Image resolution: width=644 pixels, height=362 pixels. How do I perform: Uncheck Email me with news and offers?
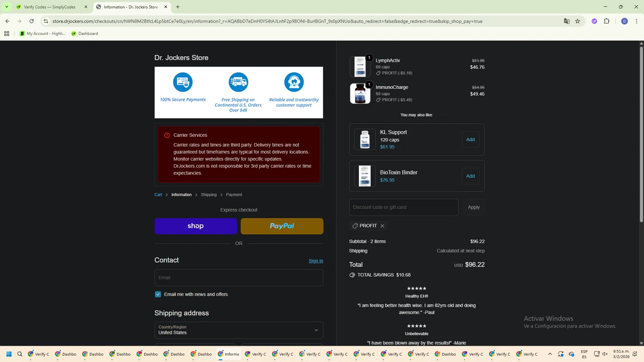click(158, 294)
